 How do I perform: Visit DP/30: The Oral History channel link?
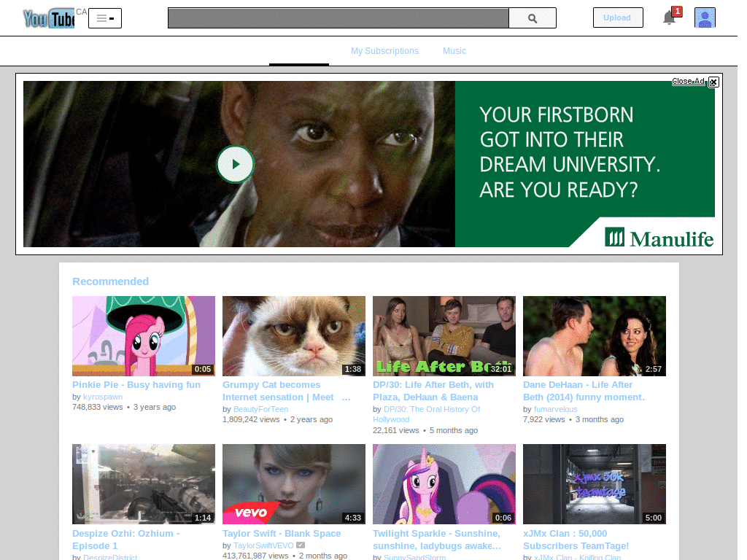pyautogui.click(x=426, y=414)
